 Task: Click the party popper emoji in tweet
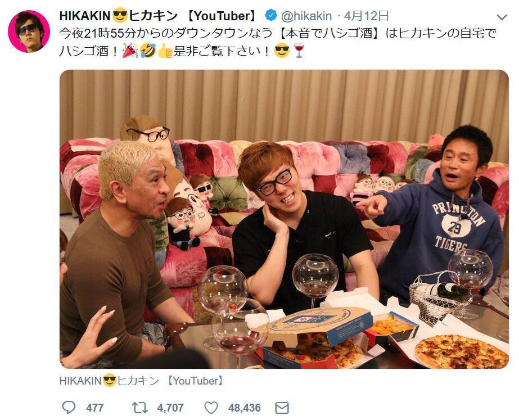click(x=130, y=51)
